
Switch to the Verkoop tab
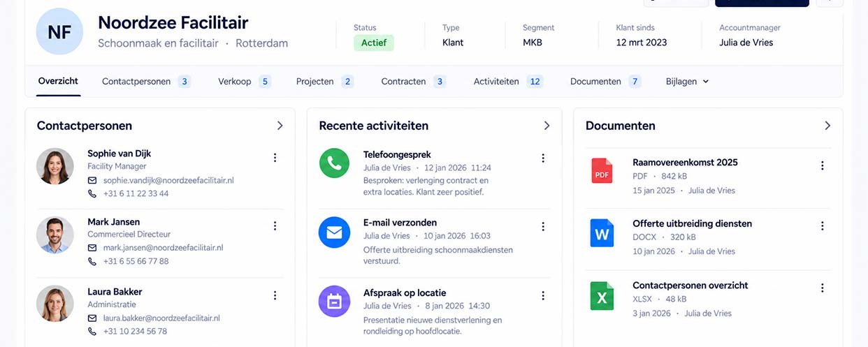[245, 81]
